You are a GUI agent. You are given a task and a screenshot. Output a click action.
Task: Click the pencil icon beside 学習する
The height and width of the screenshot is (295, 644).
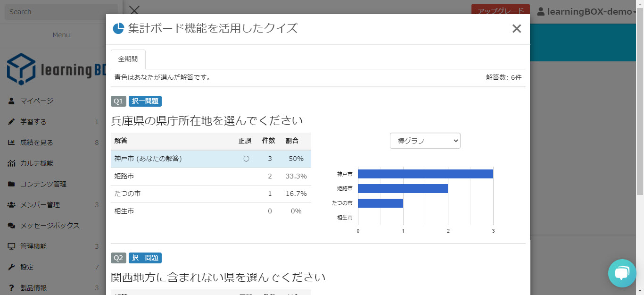[11, 122]
